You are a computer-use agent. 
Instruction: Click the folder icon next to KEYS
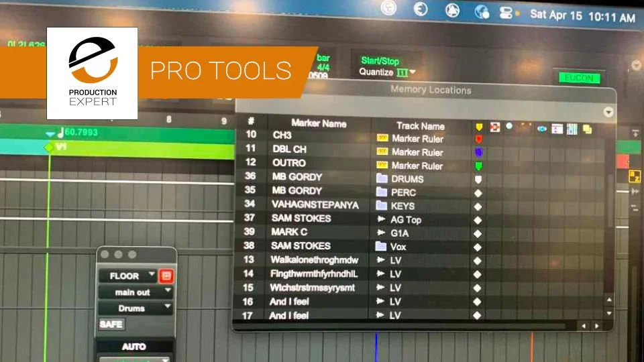pos(382,205)
